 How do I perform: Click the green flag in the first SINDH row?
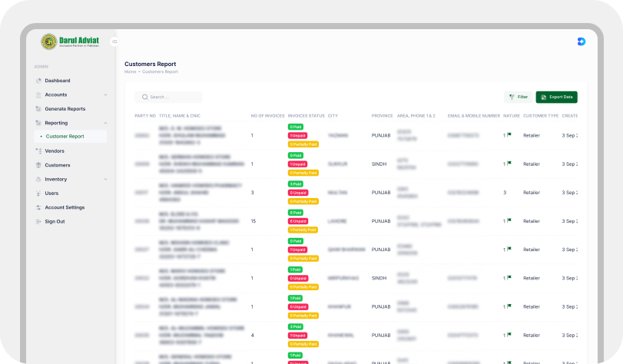pyautogui.click(x=509, y=164)
